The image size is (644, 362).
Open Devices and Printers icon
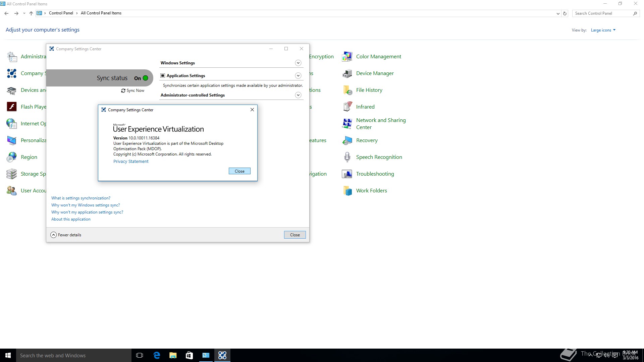pyautogui.click(x=12, y=90)
